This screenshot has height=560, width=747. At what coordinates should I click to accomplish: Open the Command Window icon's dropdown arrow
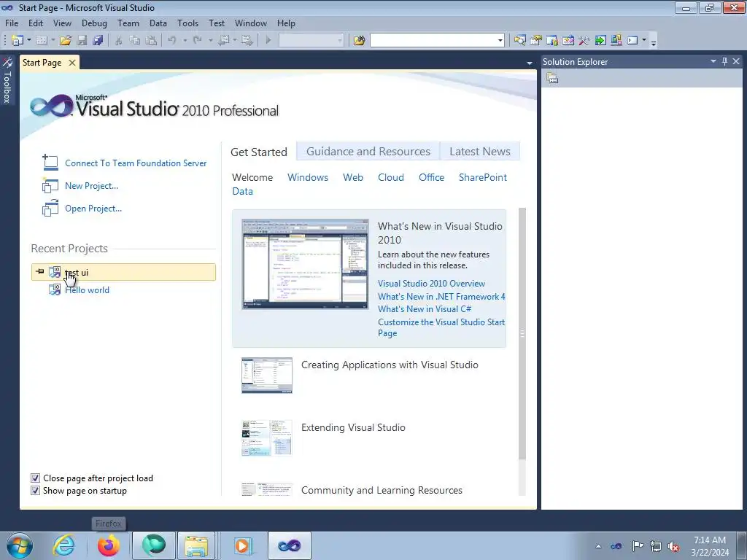(x=643, y=41)
